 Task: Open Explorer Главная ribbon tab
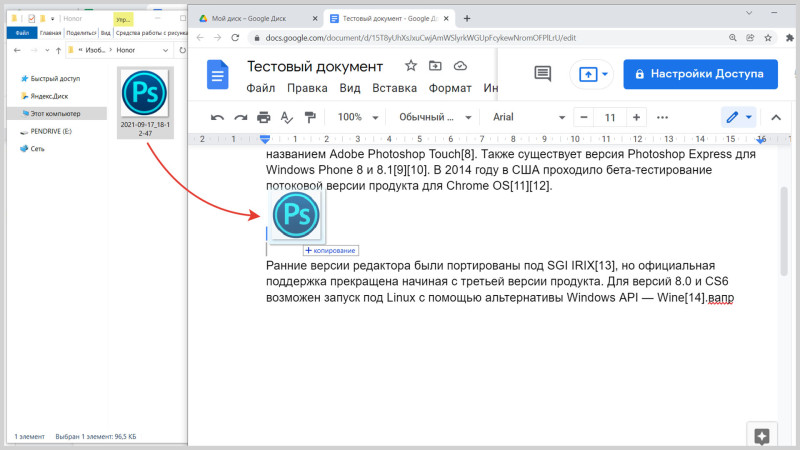[51, 33]
